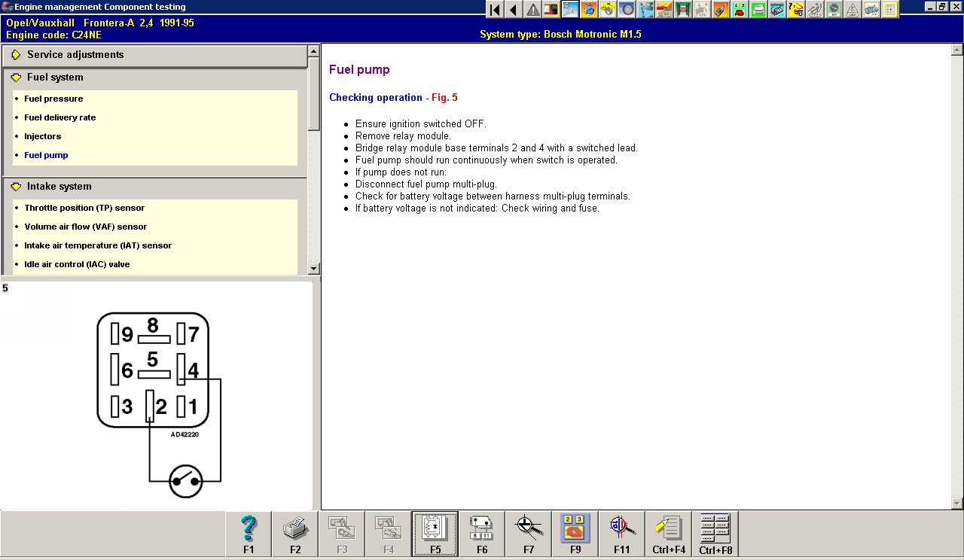Open the F6 wiring pin diagram button
The height and width of the screenshot is (560, 964).
tap(482, 534)
